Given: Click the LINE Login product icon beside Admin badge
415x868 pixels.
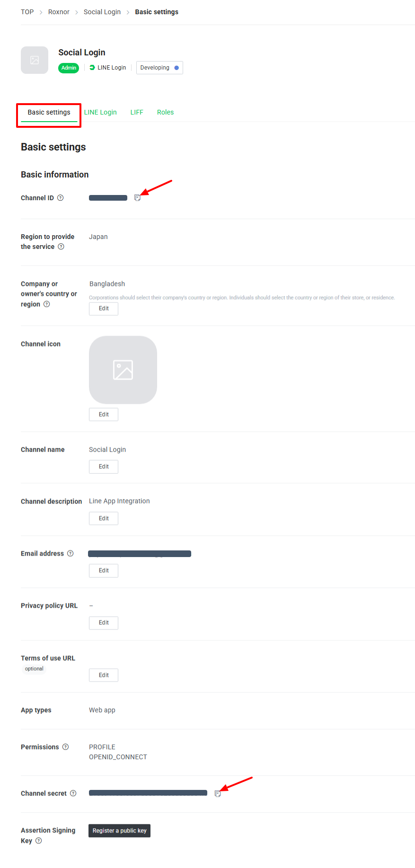Looking at the screenshot, I should point(92,67).
